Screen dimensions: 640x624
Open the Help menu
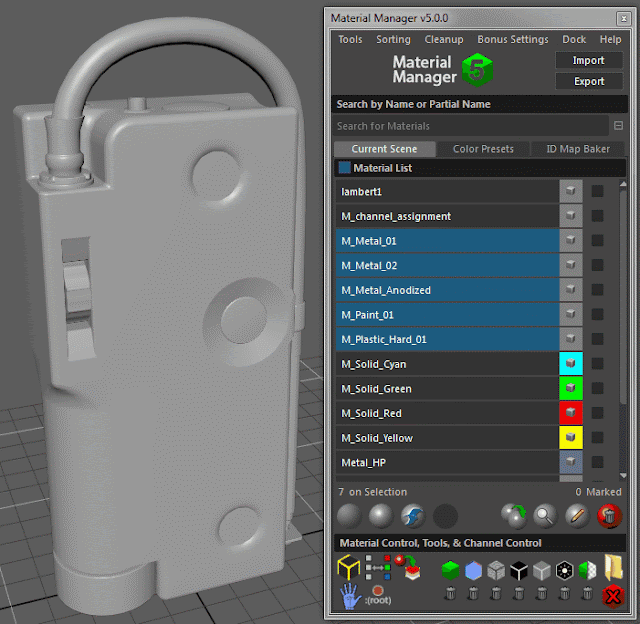point(611,40)
